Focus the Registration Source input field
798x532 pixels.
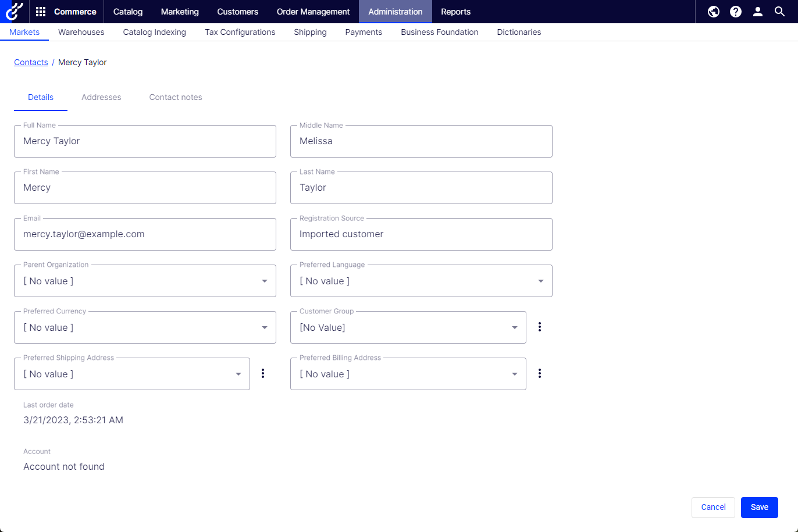pyautogui.click(x=421, y=234)
